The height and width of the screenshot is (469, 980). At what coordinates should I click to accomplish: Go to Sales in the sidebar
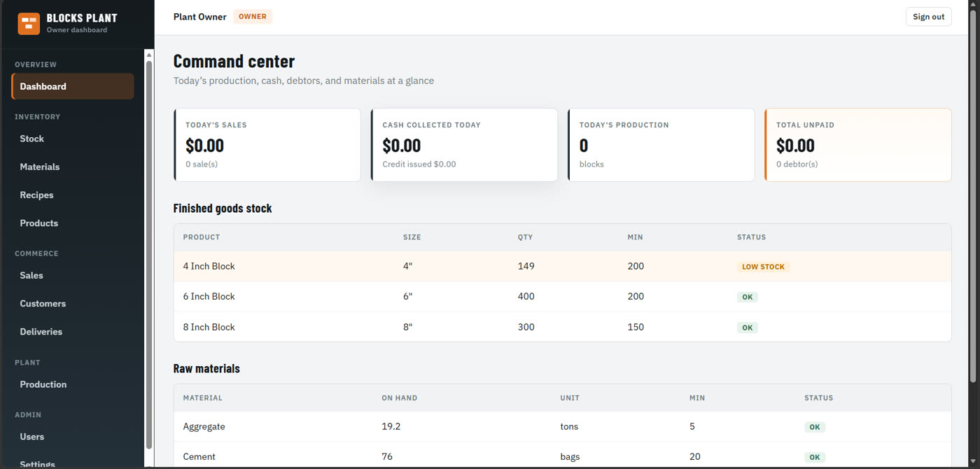pos(73,275)
